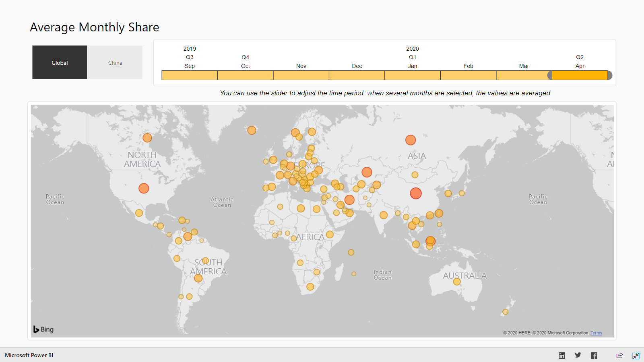Grab the left timeline slider handle

(x=550, y=75)
